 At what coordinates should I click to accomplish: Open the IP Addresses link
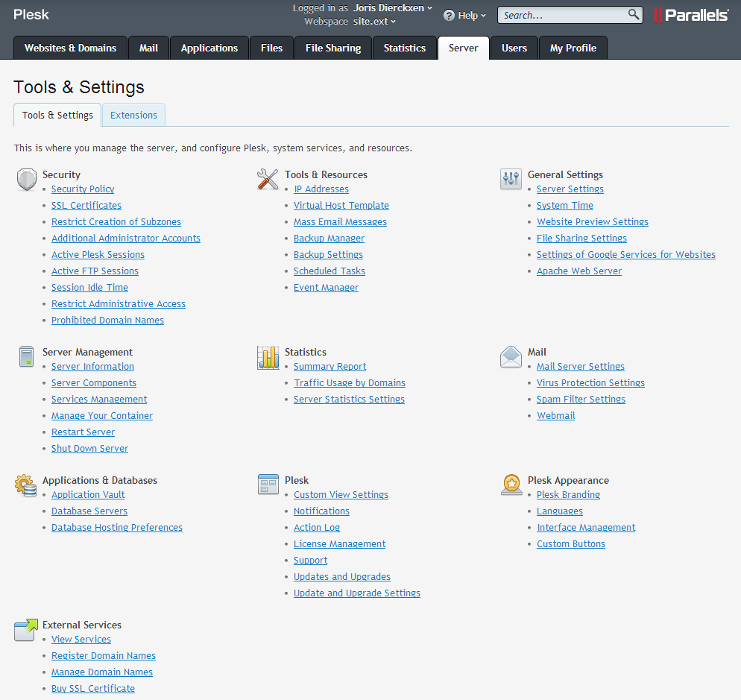321,189
